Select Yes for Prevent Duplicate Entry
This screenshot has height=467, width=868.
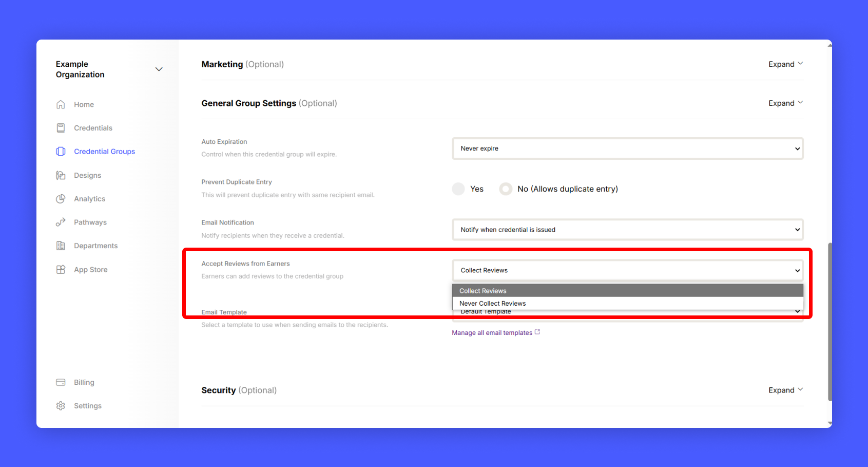458,189
